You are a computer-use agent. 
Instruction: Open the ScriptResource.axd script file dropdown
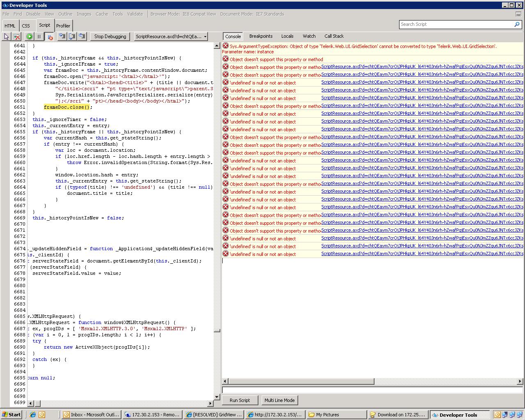pos(171,37)
